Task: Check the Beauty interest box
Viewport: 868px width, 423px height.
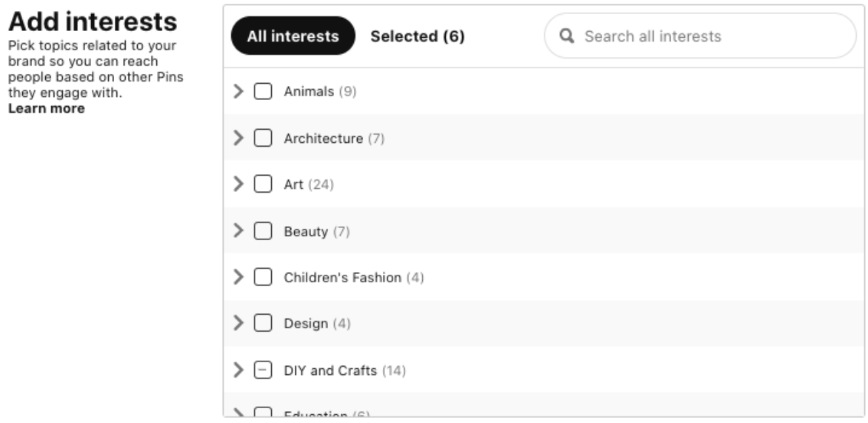Action: [x=263, y=231]
